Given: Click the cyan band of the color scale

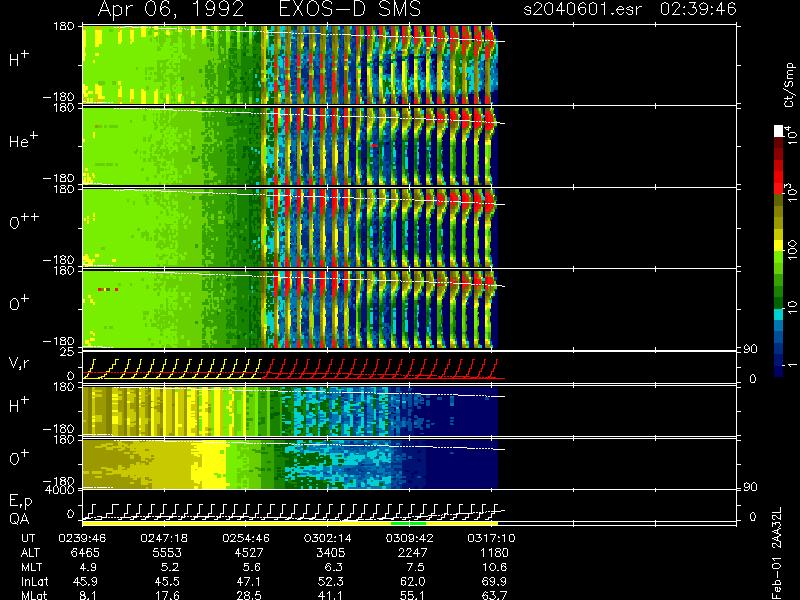Looking at the screenshot, I should (x=779, y=314).
